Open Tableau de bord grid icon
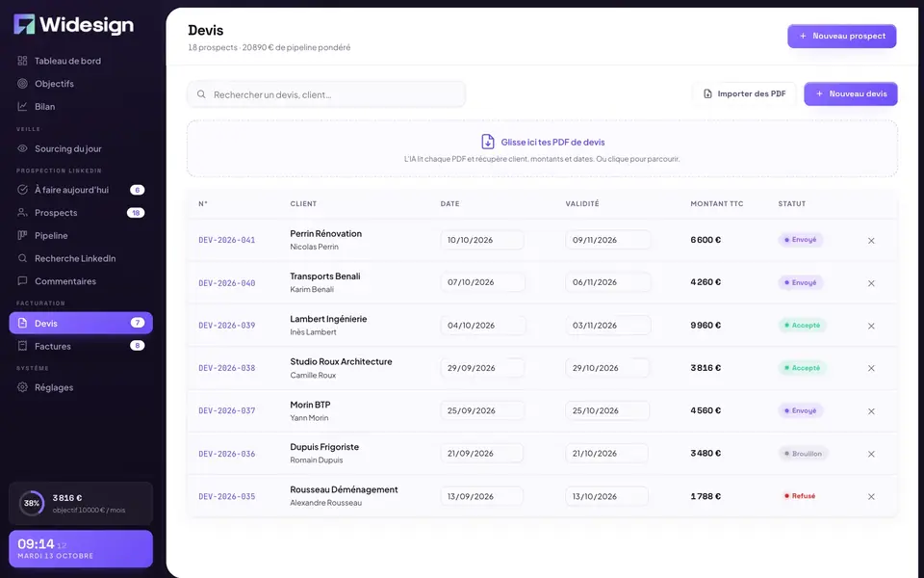 [22, 61]
